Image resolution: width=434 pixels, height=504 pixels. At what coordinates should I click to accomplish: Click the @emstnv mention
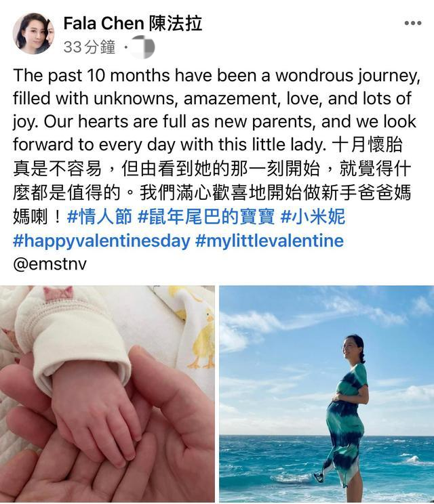point(50,264)
